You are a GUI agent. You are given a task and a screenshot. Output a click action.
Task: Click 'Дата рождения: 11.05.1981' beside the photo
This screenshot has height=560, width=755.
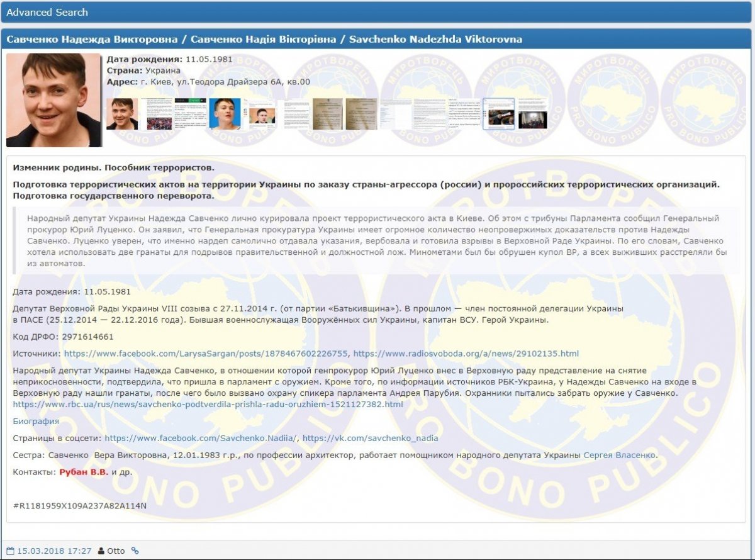[170, 59]
